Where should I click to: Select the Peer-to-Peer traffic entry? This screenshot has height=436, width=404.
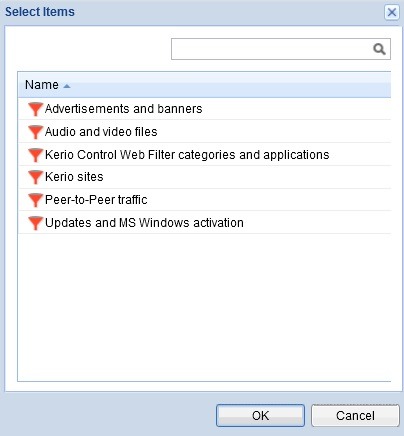tap(204, 200)
